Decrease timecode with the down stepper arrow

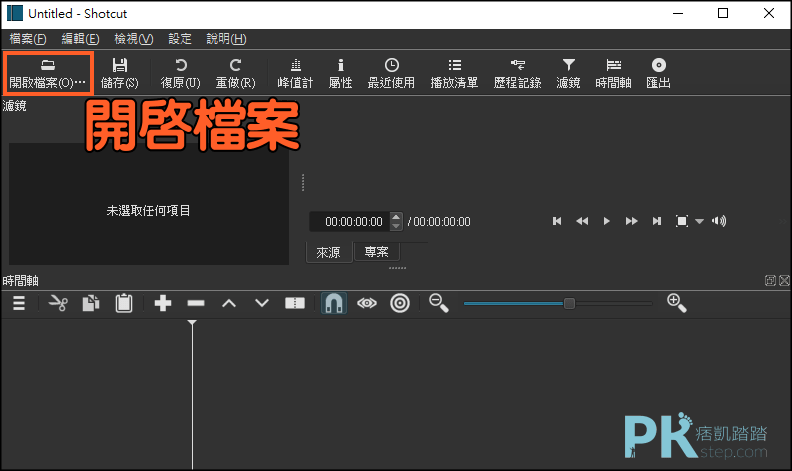(396, 226)
